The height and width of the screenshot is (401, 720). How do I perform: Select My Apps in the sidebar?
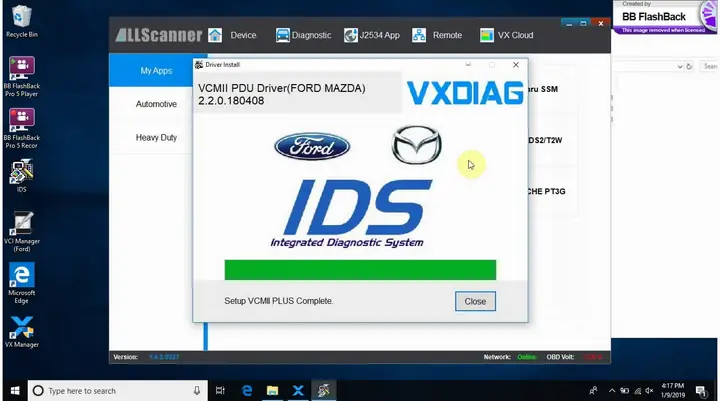(x=156, y=71)
